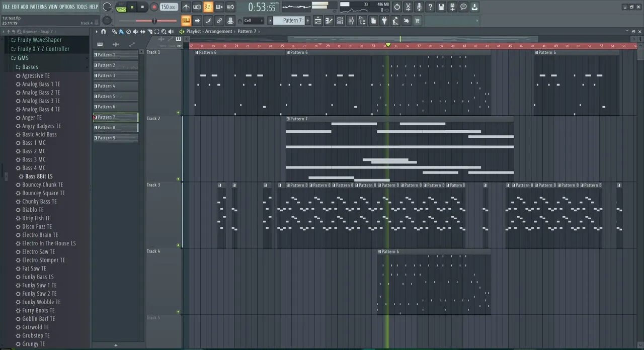The width and height of the screenshot is (644, 350).
Task: Select the Paint brush tool in Playlist
Action: point(121,32)
